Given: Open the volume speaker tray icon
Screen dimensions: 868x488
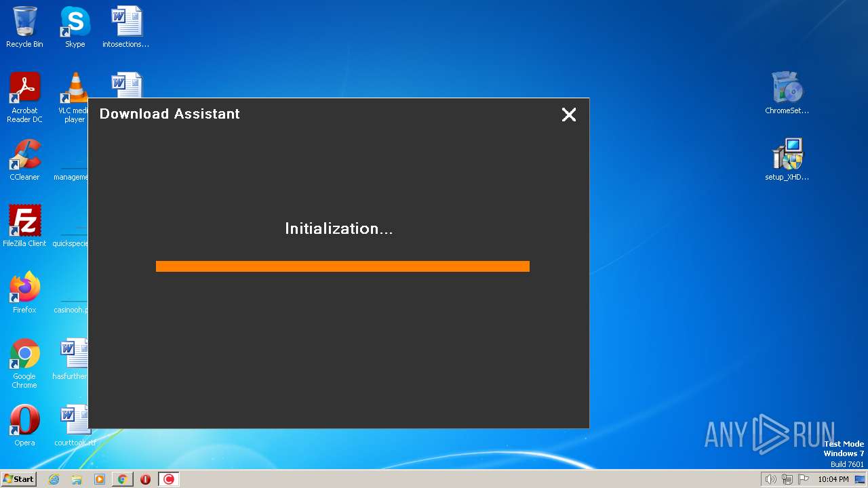Looking at the screenshot, I should click(770, 479).
